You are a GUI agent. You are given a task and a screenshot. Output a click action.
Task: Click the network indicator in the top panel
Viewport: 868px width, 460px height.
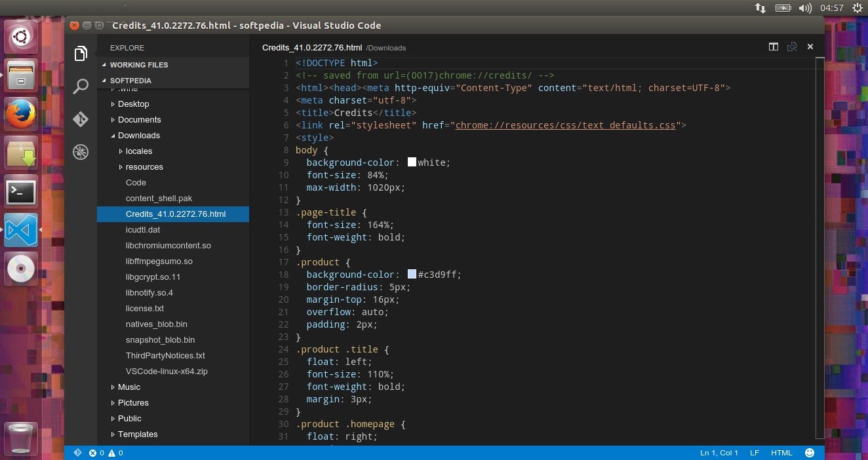(x=760, y=8)
